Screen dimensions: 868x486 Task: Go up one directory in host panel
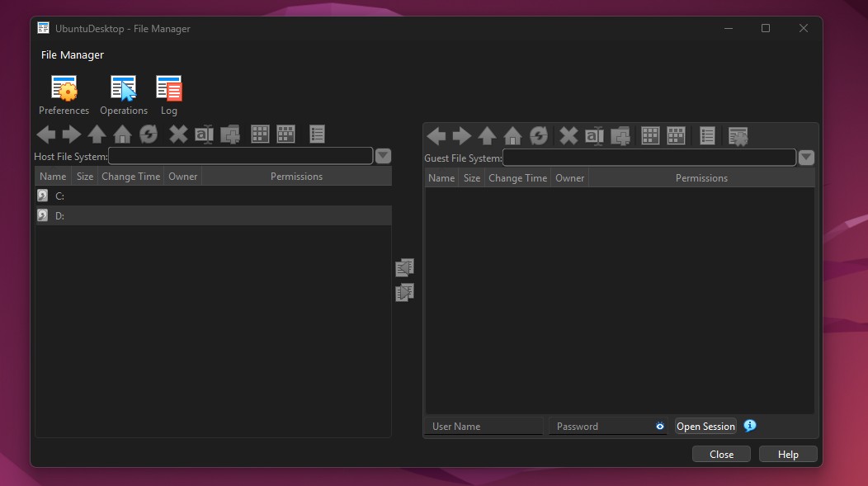tap(97, 134)
